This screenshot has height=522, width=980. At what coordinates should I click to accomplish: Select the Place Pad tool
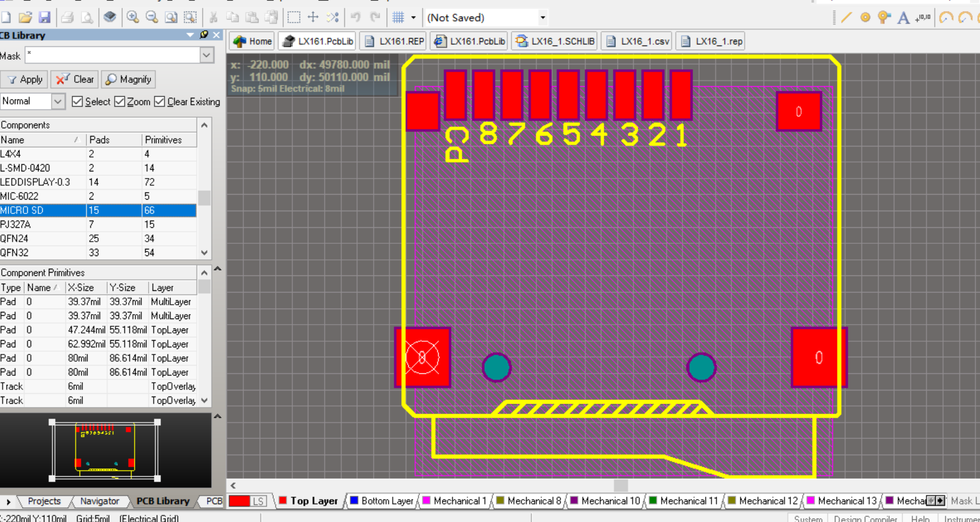point(865,18)
